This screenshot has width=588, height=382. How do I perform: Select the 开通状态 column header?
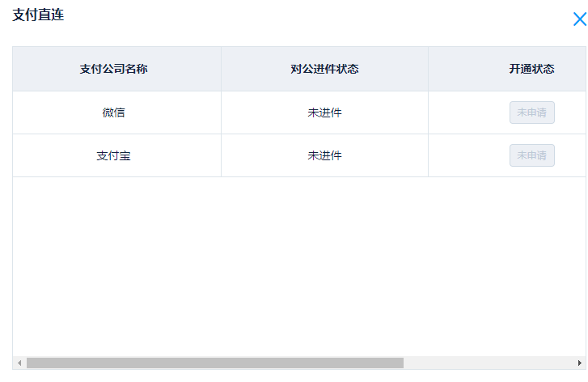click(531, 69)
